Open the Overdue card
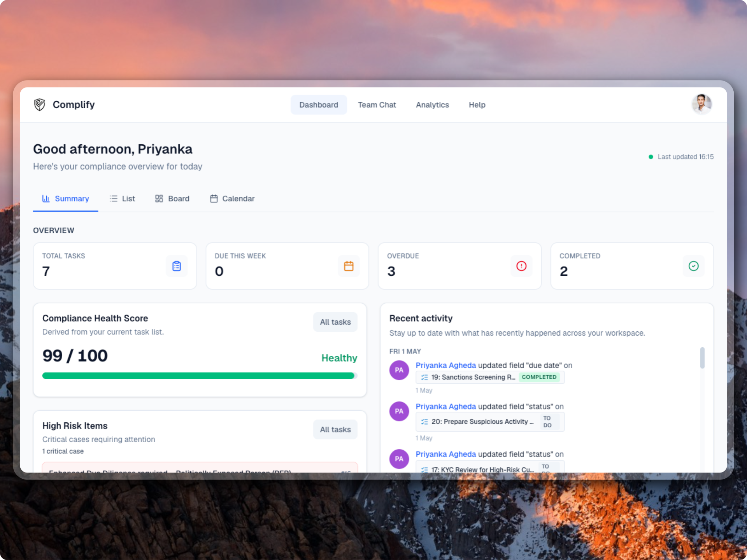 click(x=459, y=266)
